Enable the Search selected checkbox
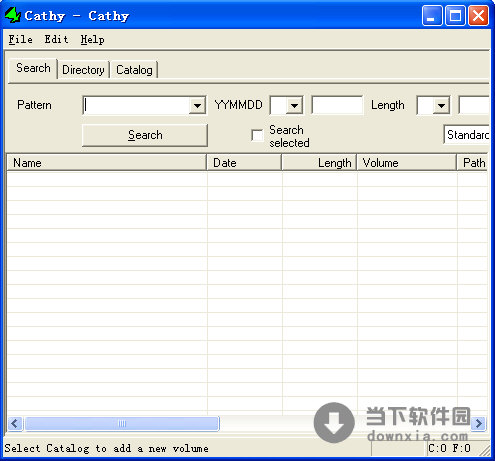Screen dimensions: 495x461 [x=257, y=136]
